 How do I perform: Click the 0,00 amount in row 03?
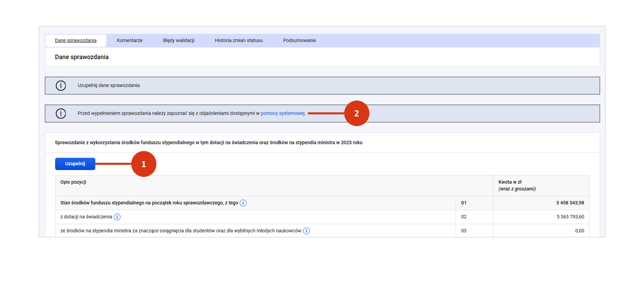tap(579, 231)
